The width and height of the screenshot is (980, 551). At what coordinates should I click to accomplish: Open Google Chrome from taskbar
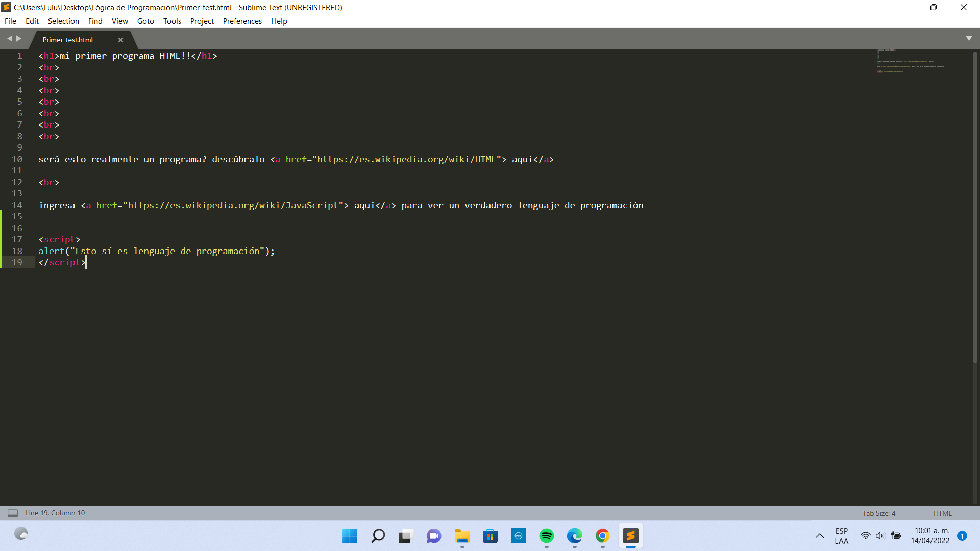[603, 536]
